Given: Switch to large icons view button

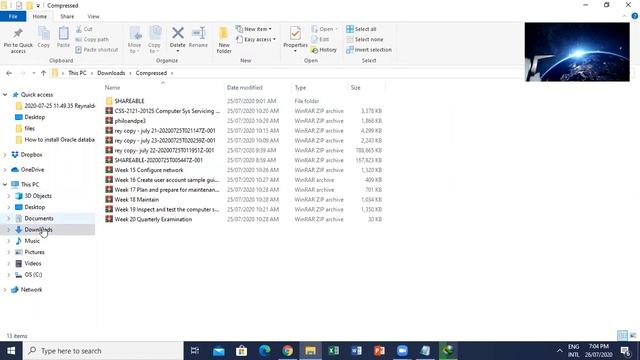Looking at the screenshot, I should (633, 336).
